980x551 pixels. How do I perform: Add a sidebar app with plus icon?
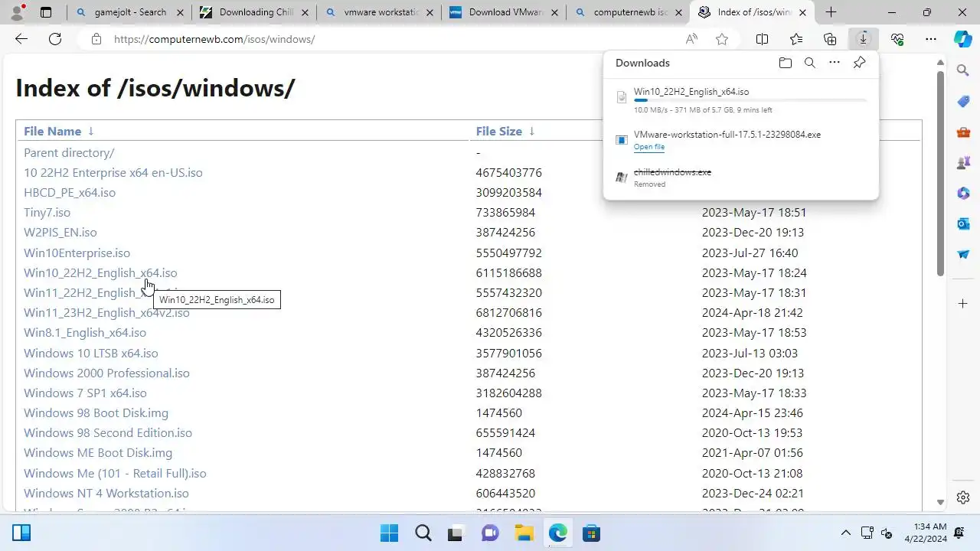click(x=963, y=304)
